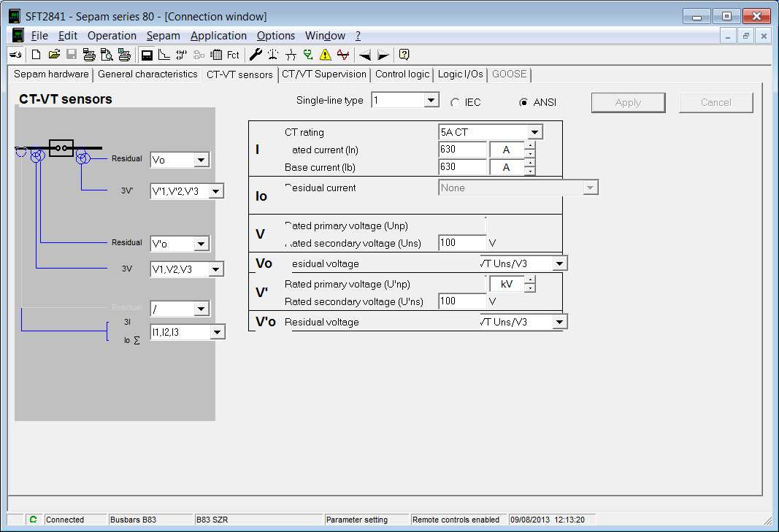The height and width of the screenshot is (532, 779).
Task: Adjust the kV unit stepper for U'np
Action: click(530, 284)
